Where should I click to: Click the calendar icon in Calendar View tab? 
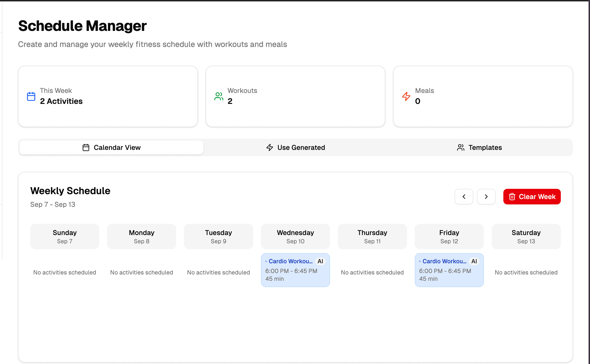point(86,147)
